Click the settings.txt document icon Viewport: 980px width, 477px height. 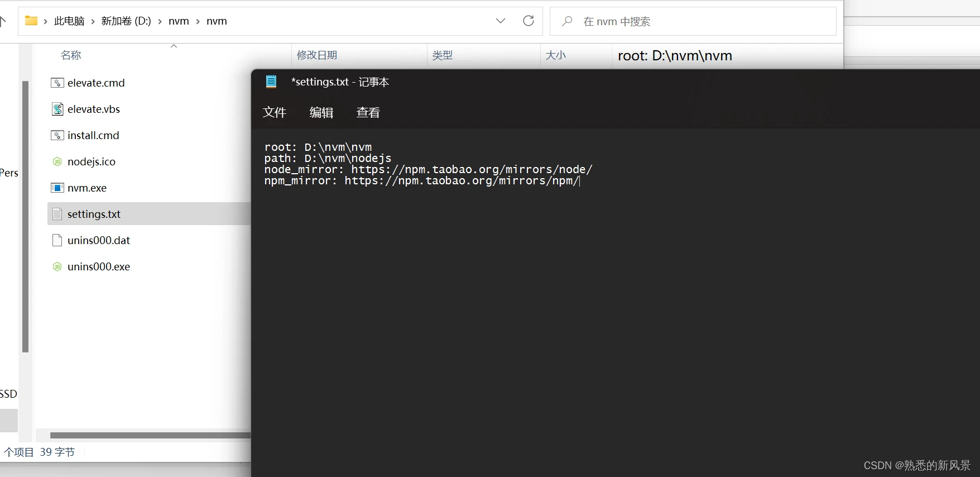click(x=57, y=214)
